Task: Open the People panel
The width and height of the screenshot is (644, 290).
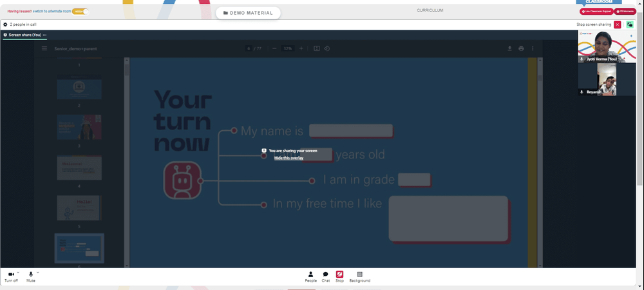Action: click(310, 277)
